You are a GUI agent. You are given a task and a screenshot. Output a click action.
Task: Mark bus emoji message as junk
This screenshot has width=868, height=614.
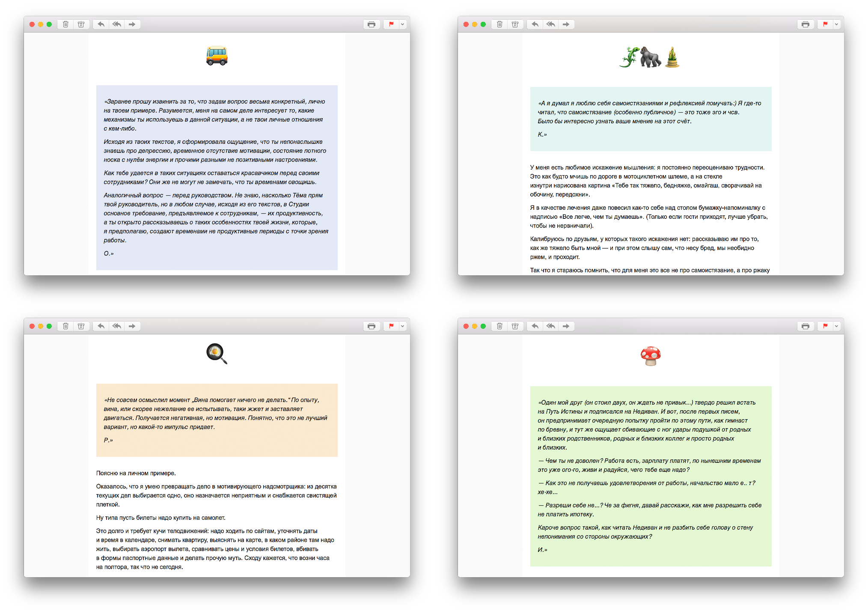click(81, 24)
